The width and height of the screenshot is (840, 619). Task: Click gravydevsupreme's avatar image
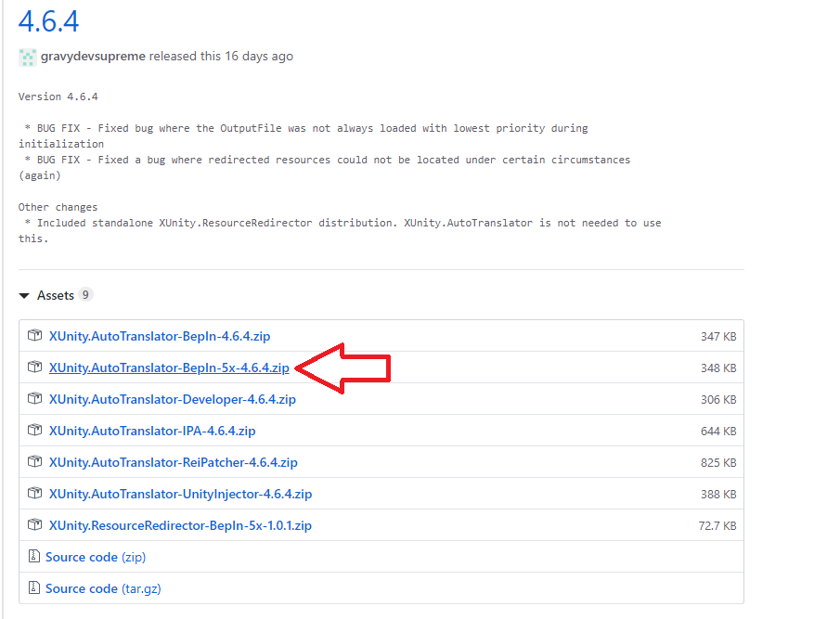click(27, 57)
